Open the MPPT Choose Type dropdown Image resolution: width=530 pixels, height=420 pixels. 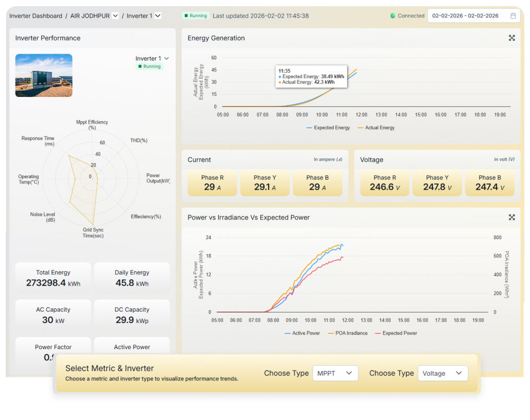pyautogui.click(x=335, y=373)
